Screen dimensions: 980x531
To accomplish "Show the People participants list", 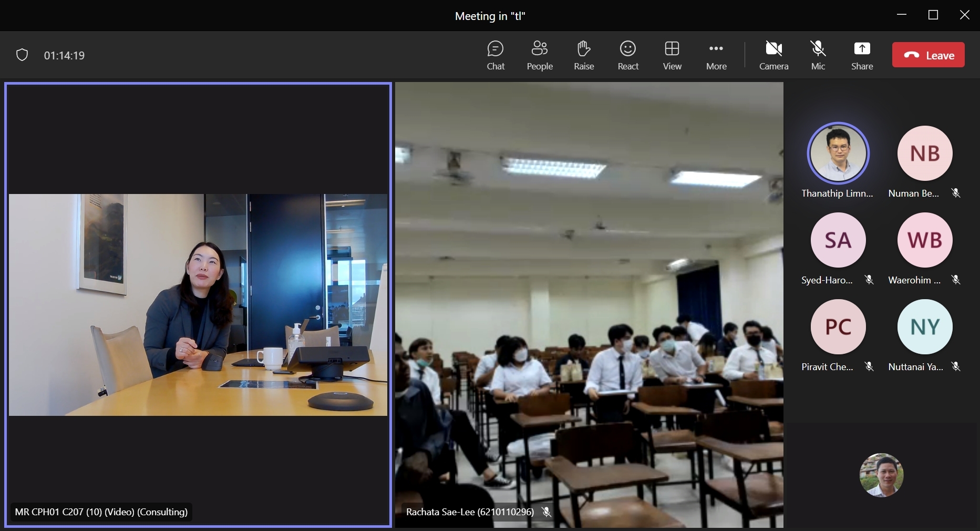I will [540, 55].
